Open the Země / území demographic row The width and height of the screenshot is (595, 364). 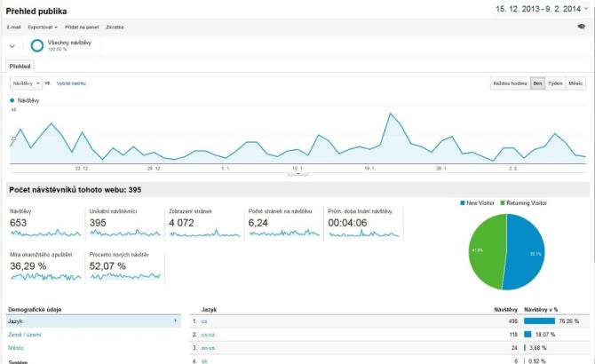tap(24, 334)
